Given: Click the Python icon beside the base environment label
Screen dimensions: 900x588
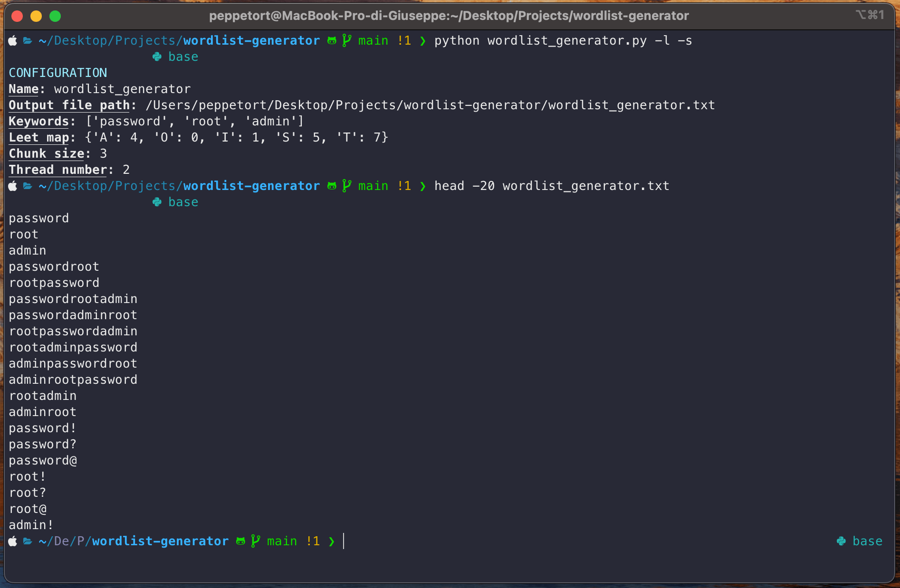Looking at the screenshot, I should (156, 56).
